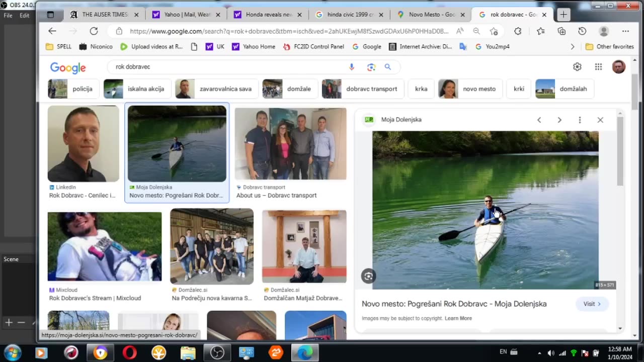Show previous image in preview panel
This screenshot has width=644, height=362.
click(539, 120)
